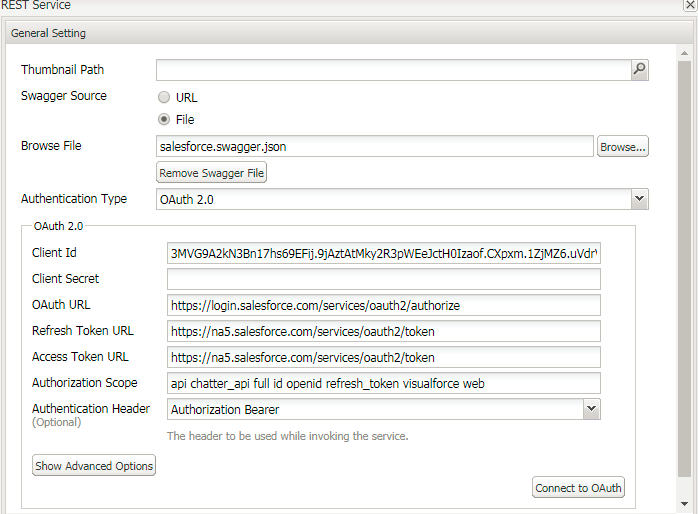Viewport: 698px width, 514px height.
Task: Click the 'Thumbnail Path' label
Action: 62,69
